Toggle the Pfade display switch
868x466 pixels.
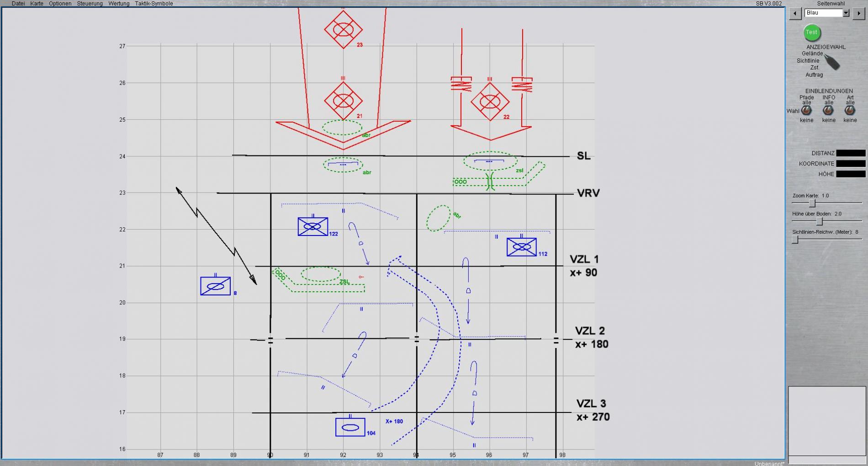pyautogui.click(x=806, y=111)
